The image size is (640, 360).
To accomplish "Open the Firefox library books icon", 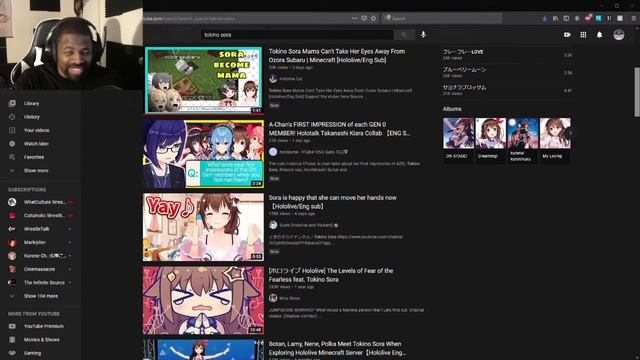I will (555, 18).
